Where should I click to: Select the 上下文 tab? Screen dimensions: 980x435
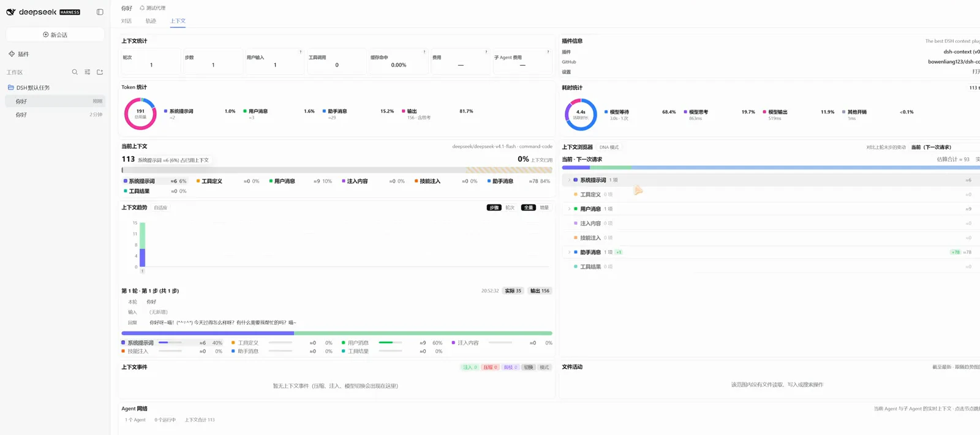point(178,21)
